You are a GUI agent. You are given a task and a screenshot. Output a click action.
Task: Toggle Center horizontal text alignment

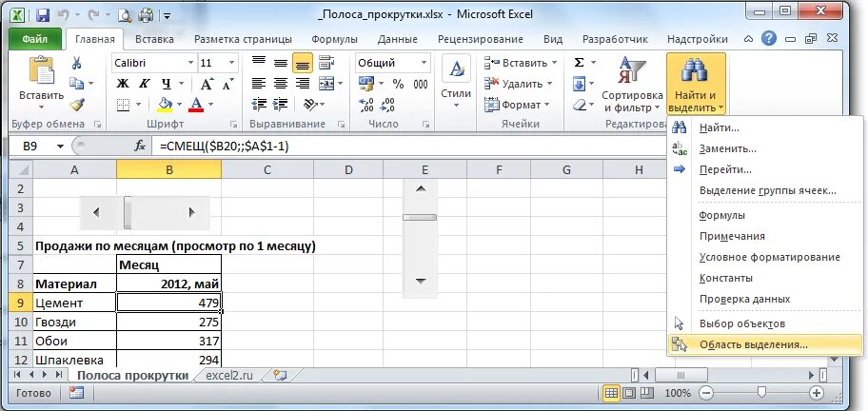281,84
